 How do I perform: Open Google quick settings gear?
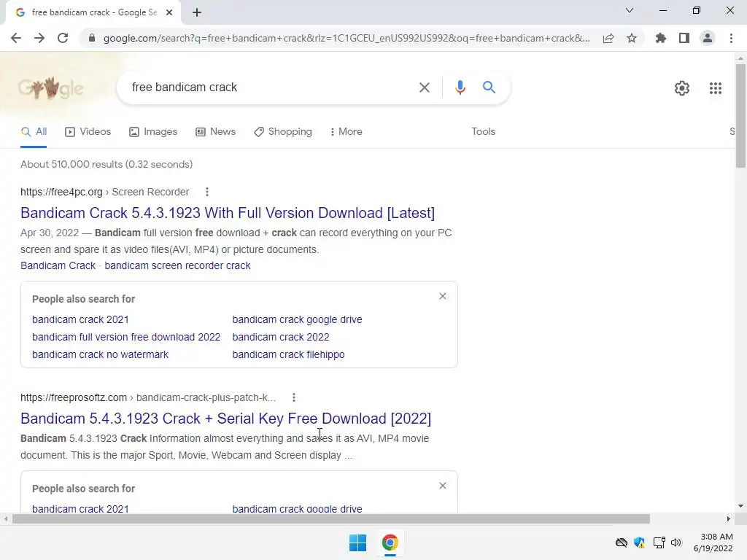click(x=682, y=88)
